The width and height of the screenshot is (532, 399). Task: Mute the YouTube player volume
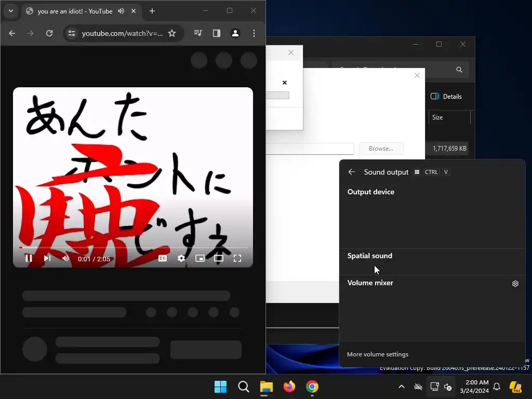pyautogui.click(x=65, y=259)
